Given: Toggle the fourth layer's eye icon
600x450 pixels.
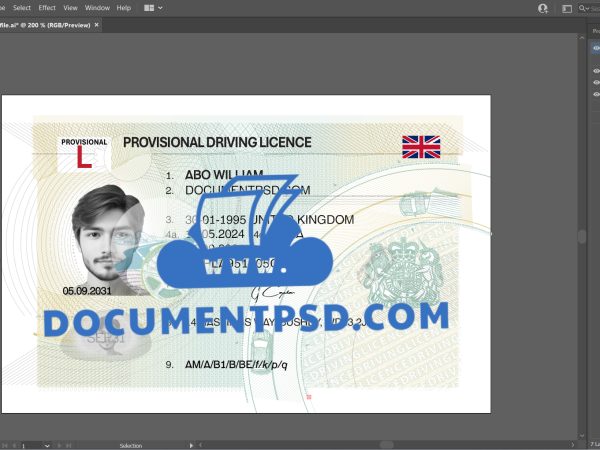Looking at the screenshot, I should tap(596, 94).
